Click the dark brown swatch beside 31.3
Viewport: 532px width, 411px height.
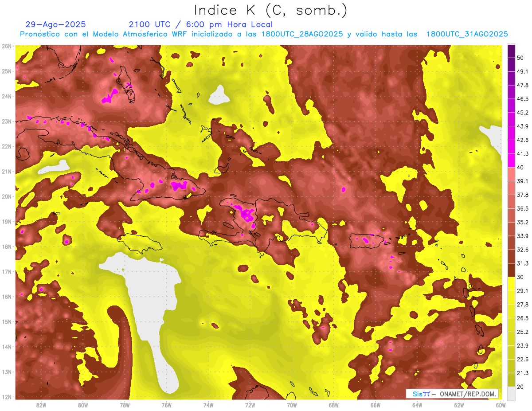coord(512,270)
